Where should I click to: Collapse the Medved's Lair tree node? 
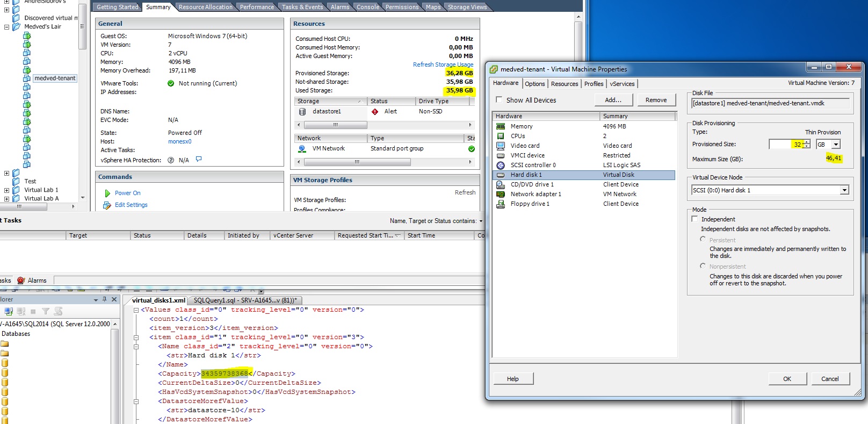6,27
